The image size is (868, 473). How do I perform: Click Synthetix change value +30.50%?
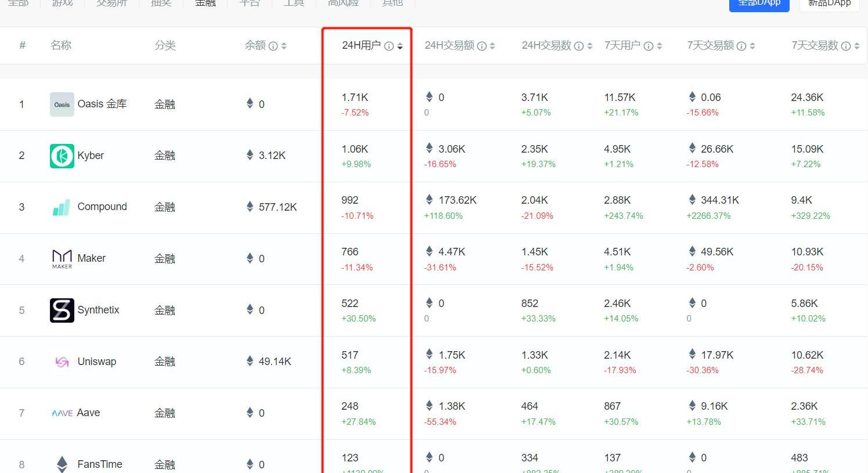click(x=359, y=319)
